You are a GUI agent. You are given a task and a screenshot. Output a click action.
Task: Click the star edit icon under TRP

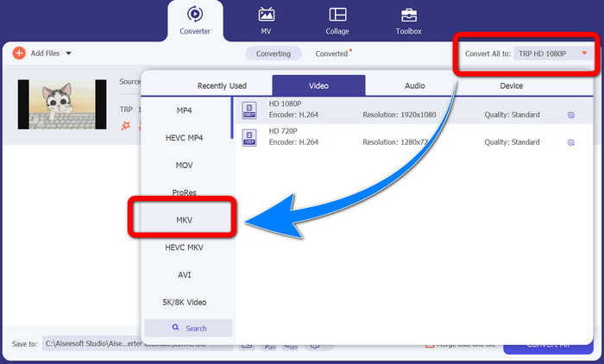click(124, 127)
